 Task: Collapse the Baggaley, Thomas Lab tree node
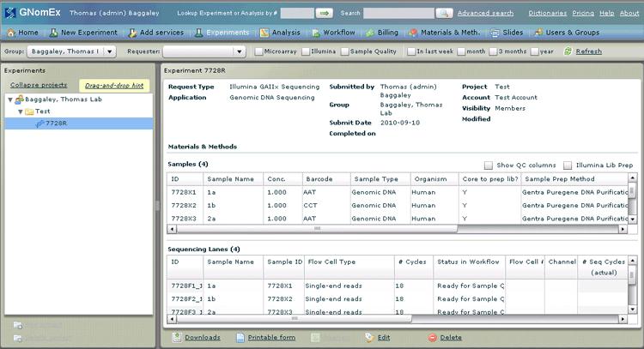pyautogui.click(x=10, y=99)
